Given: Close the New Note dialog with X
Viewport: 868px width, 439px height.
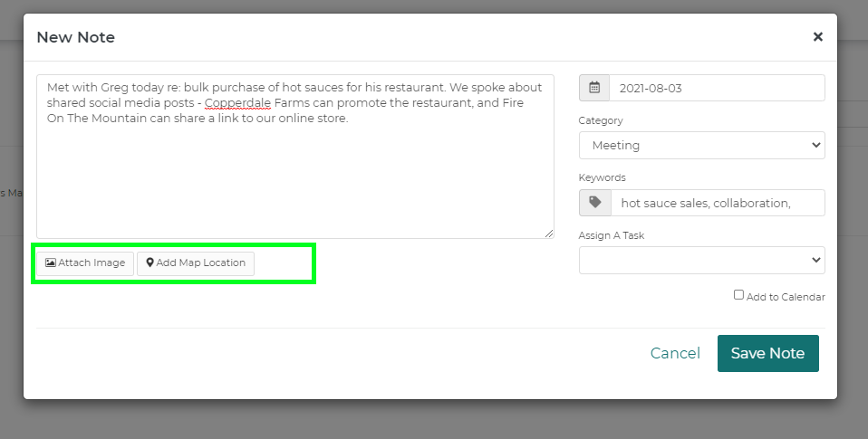Looking at the screenshot, I should [817, 37].
